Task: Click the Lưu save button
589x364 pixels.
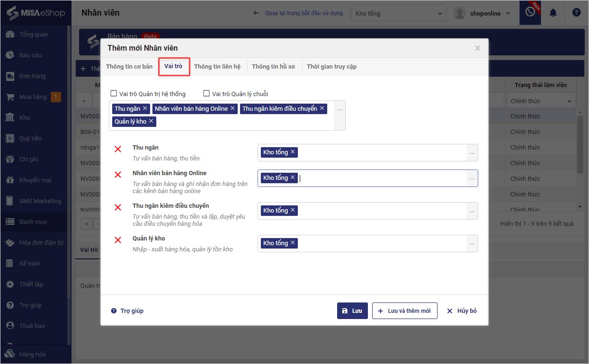Action: point(352,311)
